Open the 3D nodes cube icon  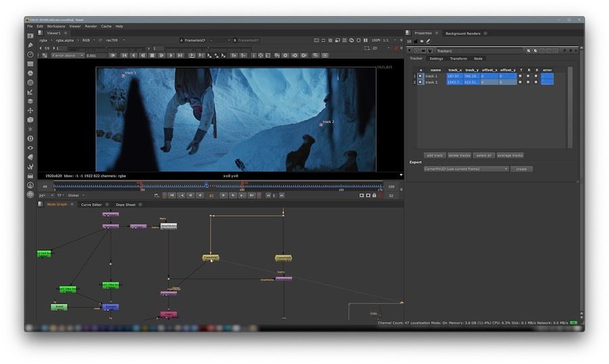point(30,120)
